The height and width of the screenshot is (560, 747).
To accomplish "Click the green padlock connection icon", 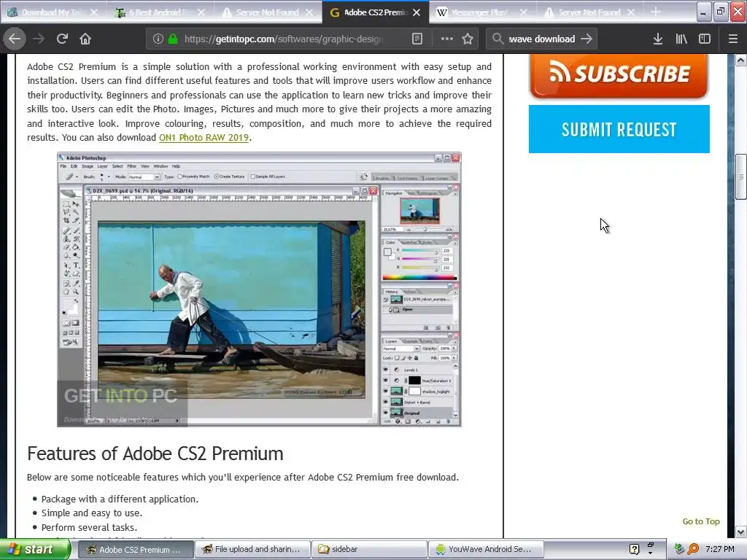I will click(173, 39).
